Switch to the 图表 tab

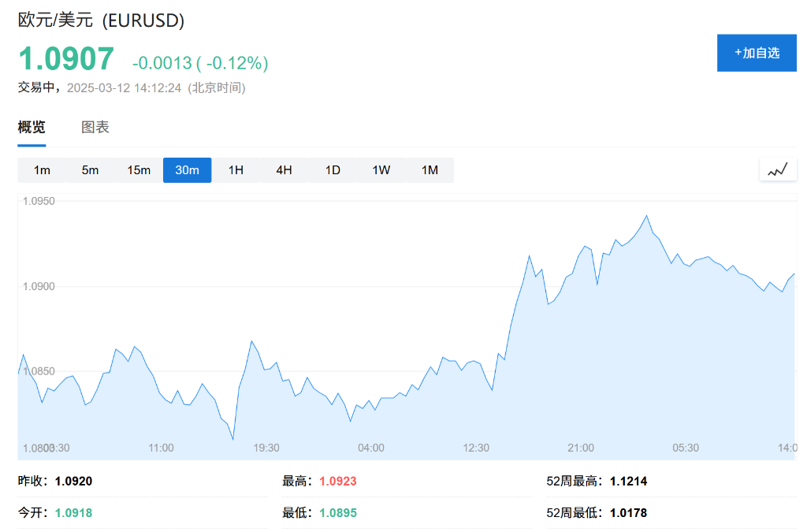tap(95, 127)
